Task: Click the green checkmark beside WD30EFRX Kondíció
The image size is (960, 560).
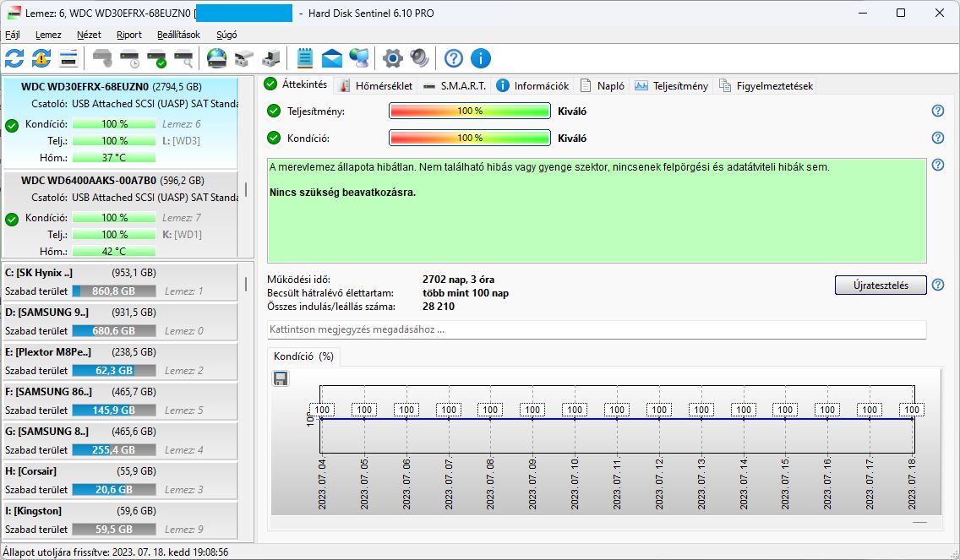Action: [12, 126]
